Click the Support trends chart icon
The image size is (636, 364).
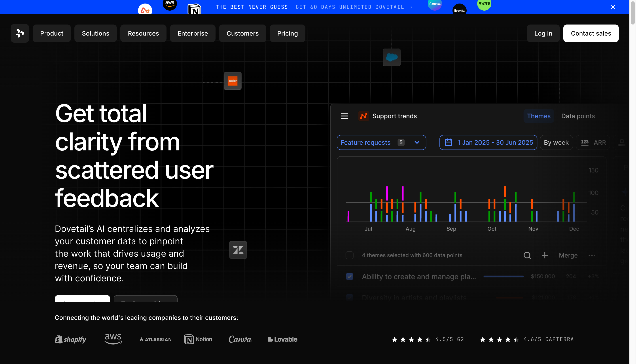(364, 116)
